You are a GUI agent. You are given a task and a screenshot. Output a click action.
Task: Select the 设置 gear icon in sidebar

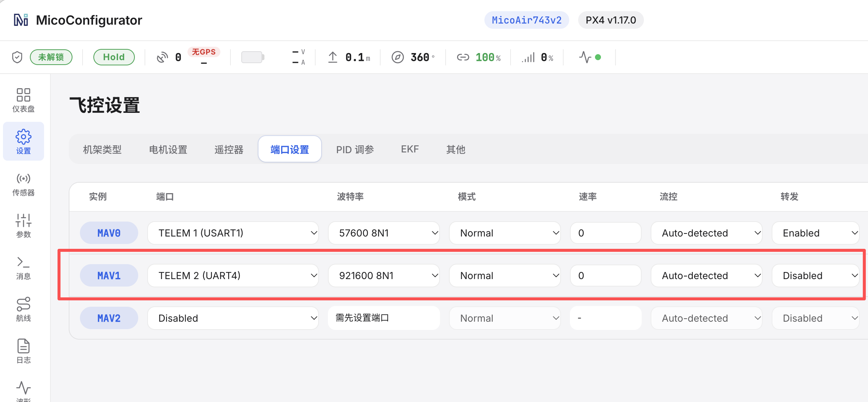[x=24, y=137]
